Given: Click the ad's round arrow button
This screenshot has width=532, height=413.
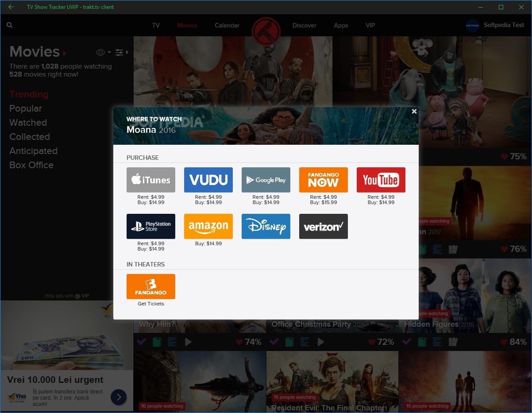Looking at the screenshot, I should coord(119,397).
